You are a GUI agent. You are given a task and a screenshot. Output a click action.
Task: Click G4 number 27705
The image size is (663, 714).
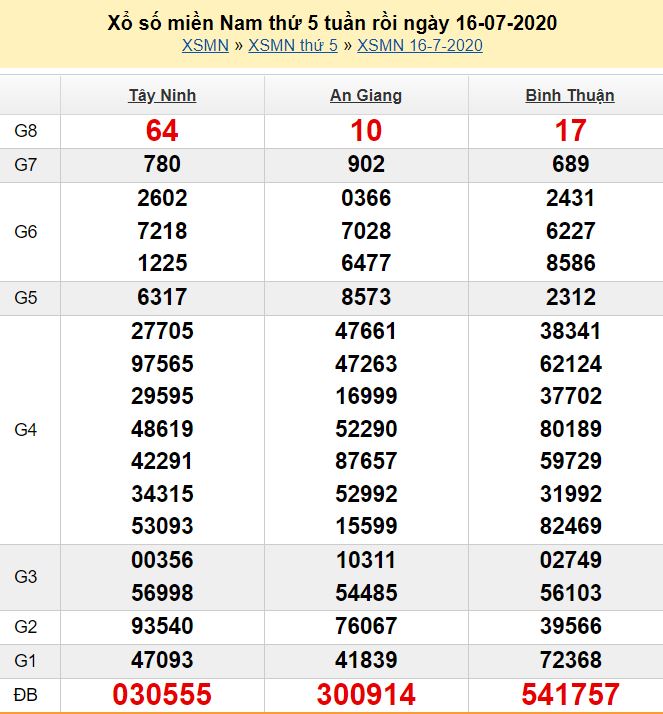[163, 331]
